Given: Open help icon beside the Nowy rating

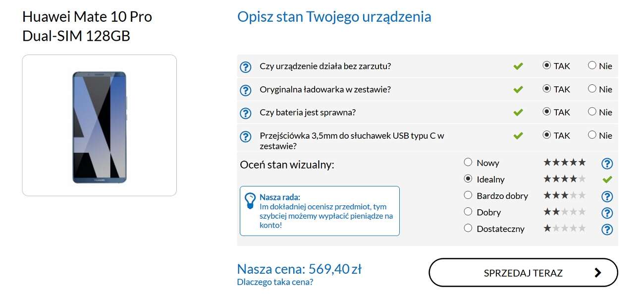Looking at the screenshot, I should 606,163.
